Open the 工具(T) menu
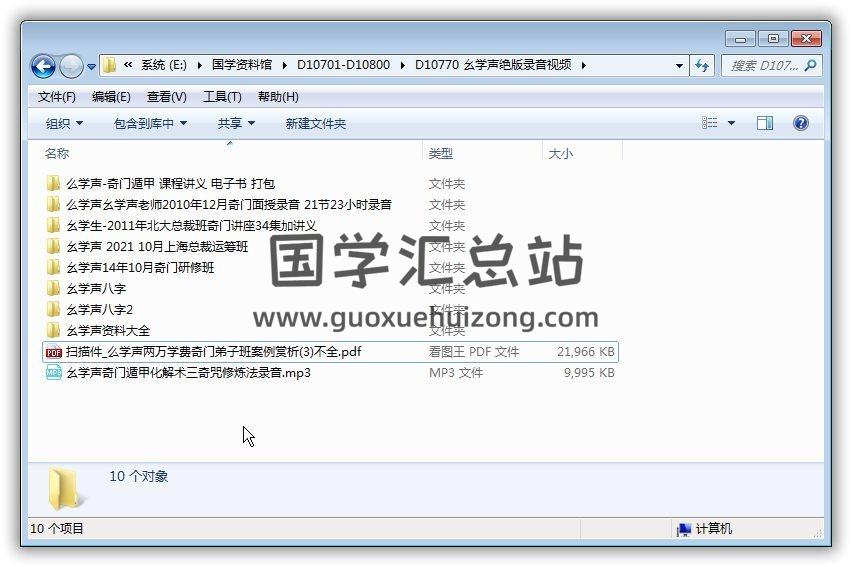This screenshot has width=852, height=567. coord(222,97)
